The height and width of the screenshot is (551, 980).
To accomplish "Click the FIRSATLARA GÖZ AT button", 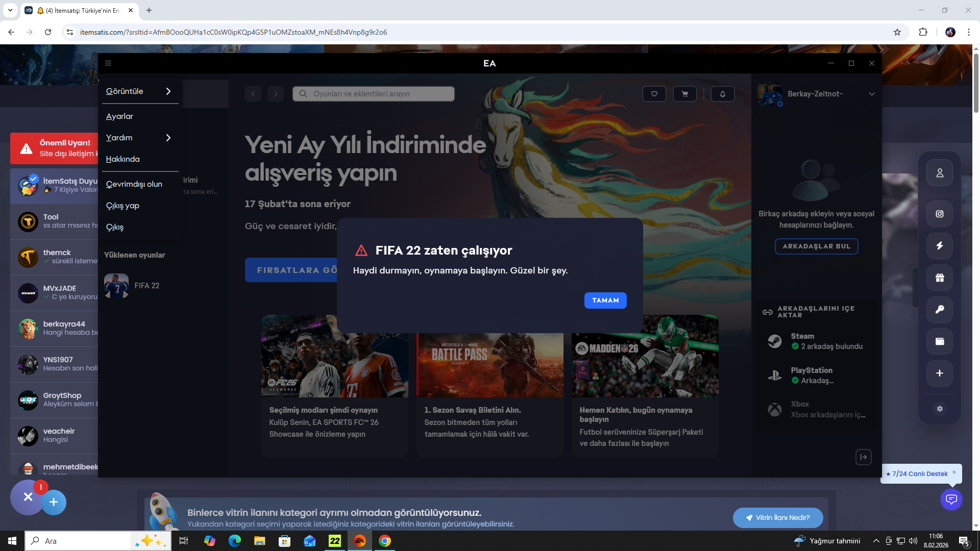I will click(x=291, y=270).
